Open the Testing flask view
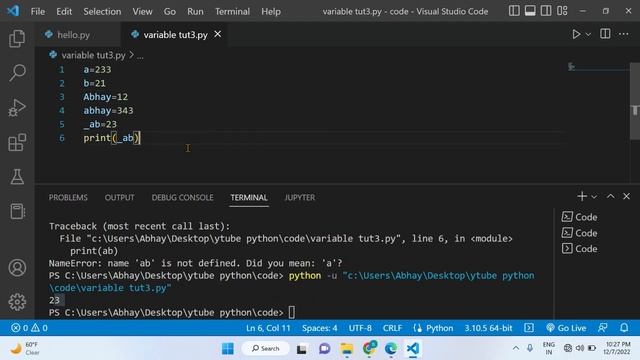This screenshot has height=360, width=640. [x=17, y=177]
